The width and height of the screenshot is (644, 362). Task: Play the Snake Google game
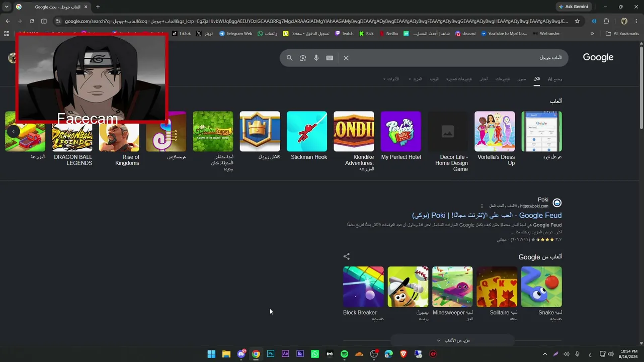(541, 287)
